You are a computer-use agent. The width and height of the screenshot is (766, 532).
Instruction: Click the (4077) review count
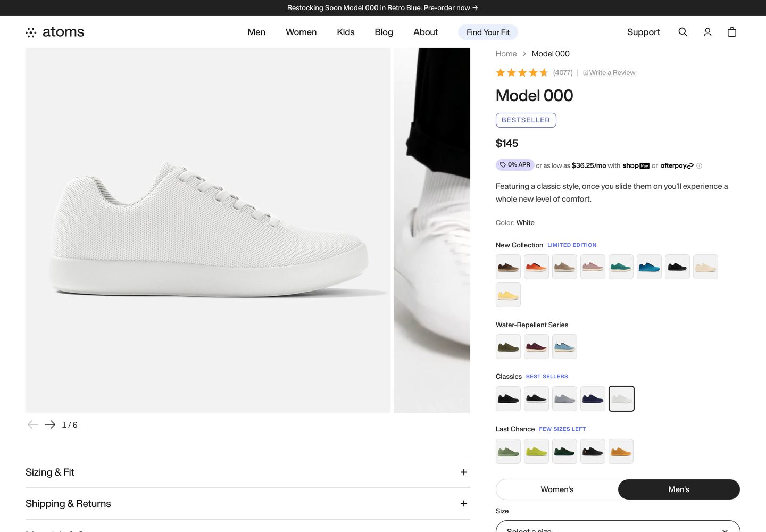pyautogui.click(x=563, y=73)
